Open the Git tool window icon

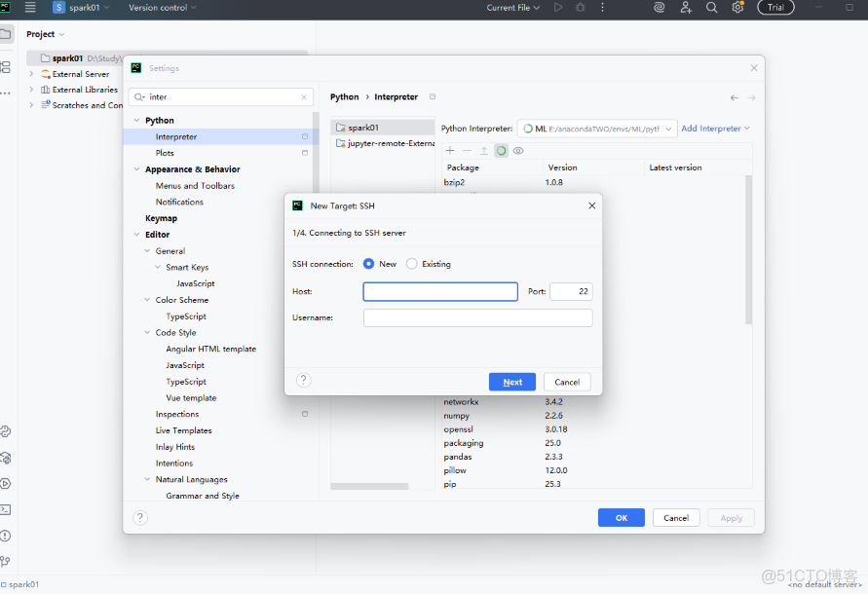(6, 561)
